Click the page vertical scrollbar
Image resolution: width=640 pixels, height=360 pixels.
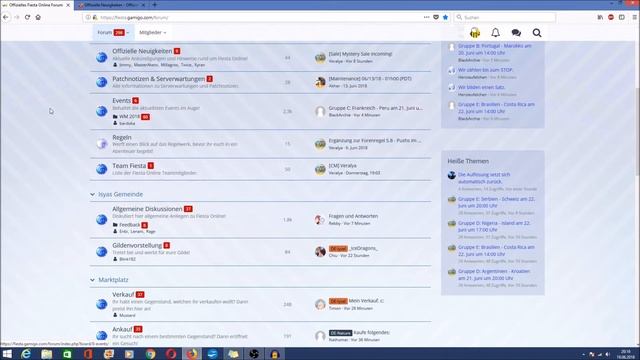(x=637, y=131)
